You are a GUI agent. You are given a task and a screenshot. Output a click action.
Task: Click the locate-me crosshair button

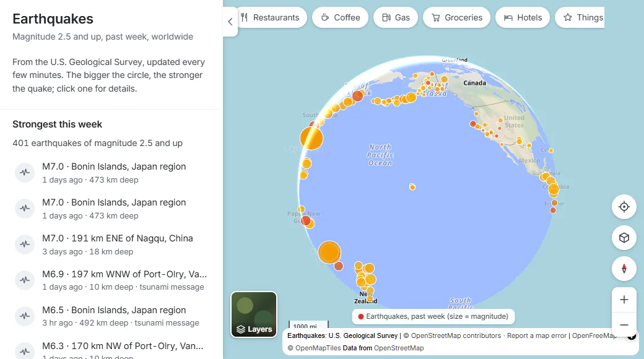coord(624,207)
